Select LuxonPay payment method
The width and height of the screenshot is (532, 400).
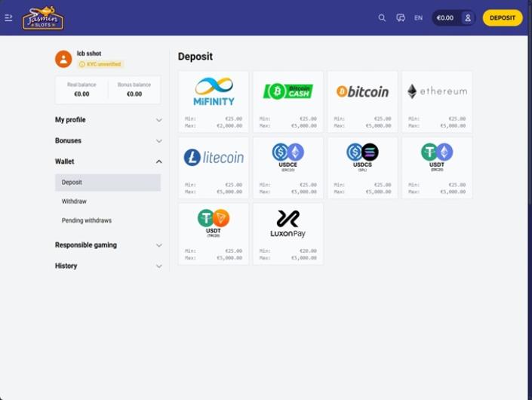coord(288,223)
